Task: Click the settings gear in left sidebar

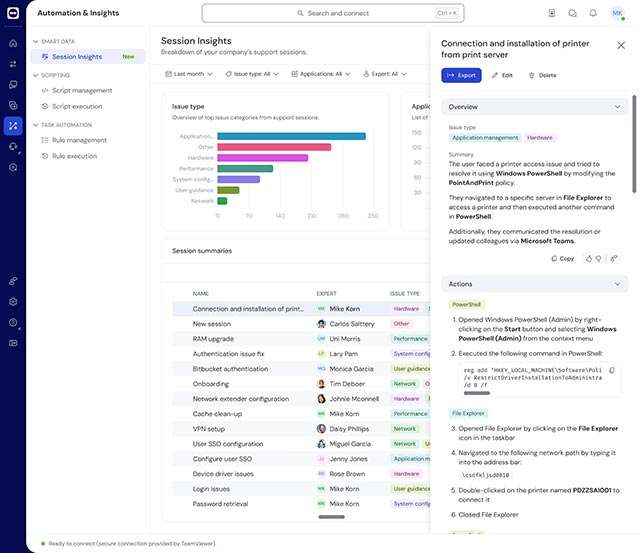Action: click(13, 301)
